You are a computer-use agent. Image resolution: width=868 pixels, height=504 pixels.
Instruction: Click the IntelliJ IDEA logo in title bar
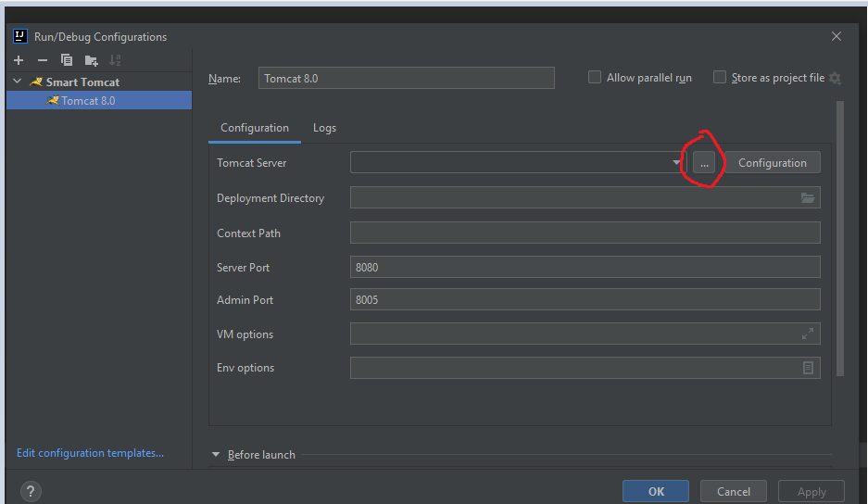pos(20,36)
